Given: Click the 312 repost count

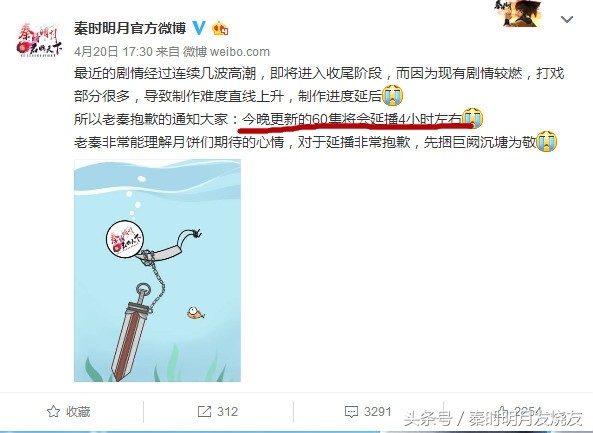Looking at the screenshot, I should 227,411.
